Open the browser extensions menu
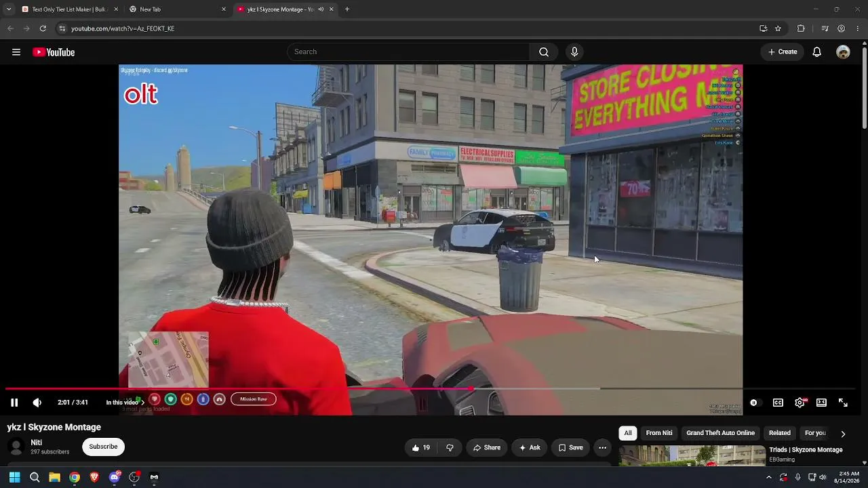Image resolution: width=868 pixels, height=488 pixels. click(801, 28)
